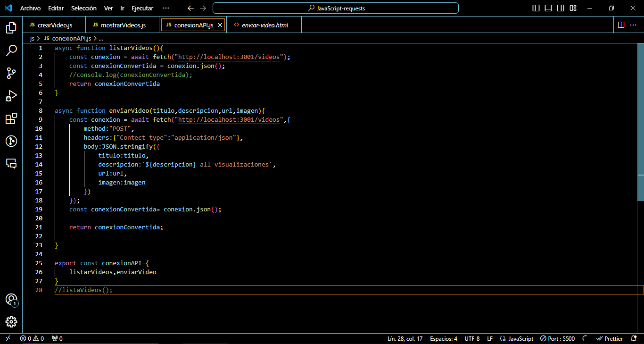
Task: Click on the text listarVideos on line 1
Action: point(131,48)
